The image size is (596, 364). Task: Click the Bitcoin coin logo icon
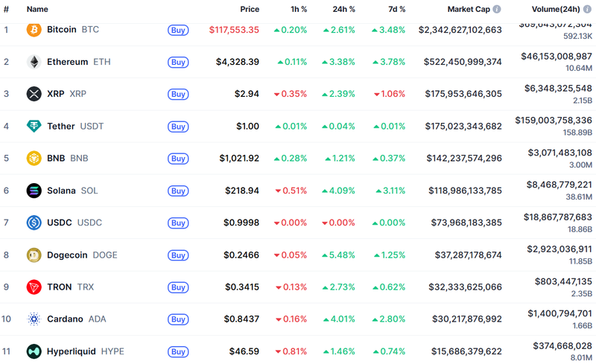pyautogui.click(x=34, y=30)
